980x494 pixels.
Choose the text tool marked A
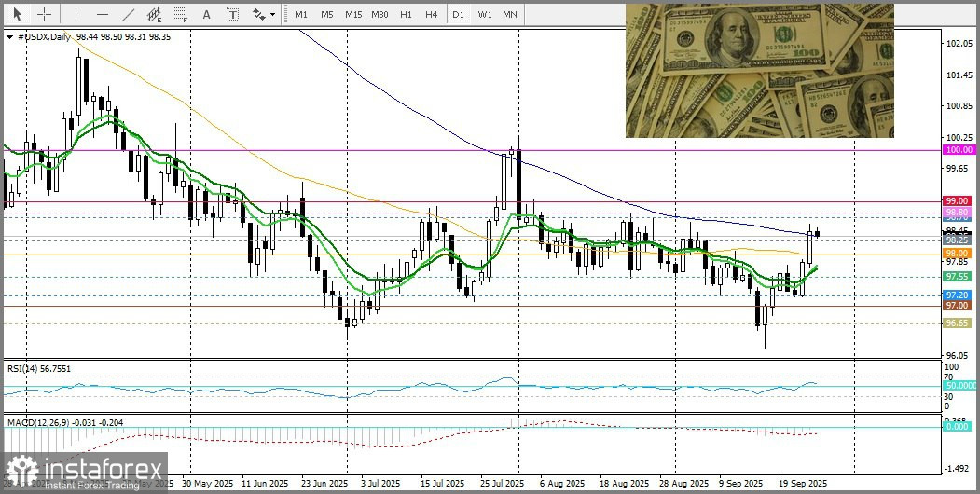point(206,14)
